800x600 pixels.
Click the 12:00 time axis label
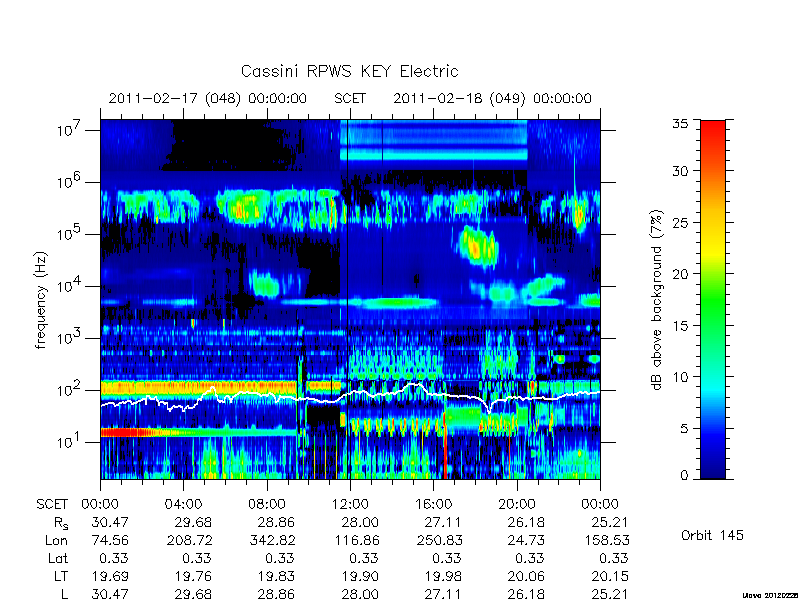(350, 505)
